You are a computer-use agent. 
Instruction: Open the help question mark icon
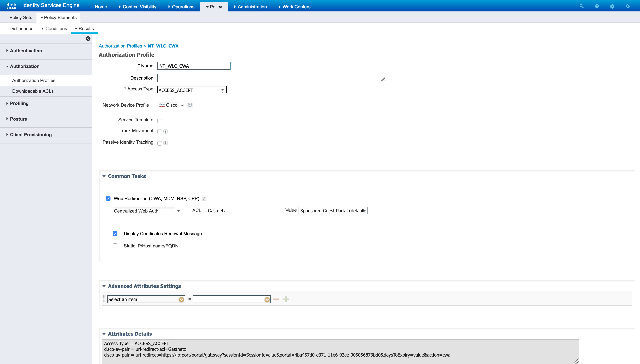click(597, 6)
